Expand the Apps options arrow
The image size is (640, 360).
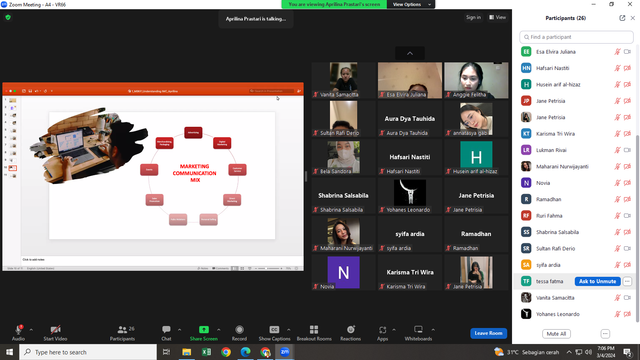(394, 329)
